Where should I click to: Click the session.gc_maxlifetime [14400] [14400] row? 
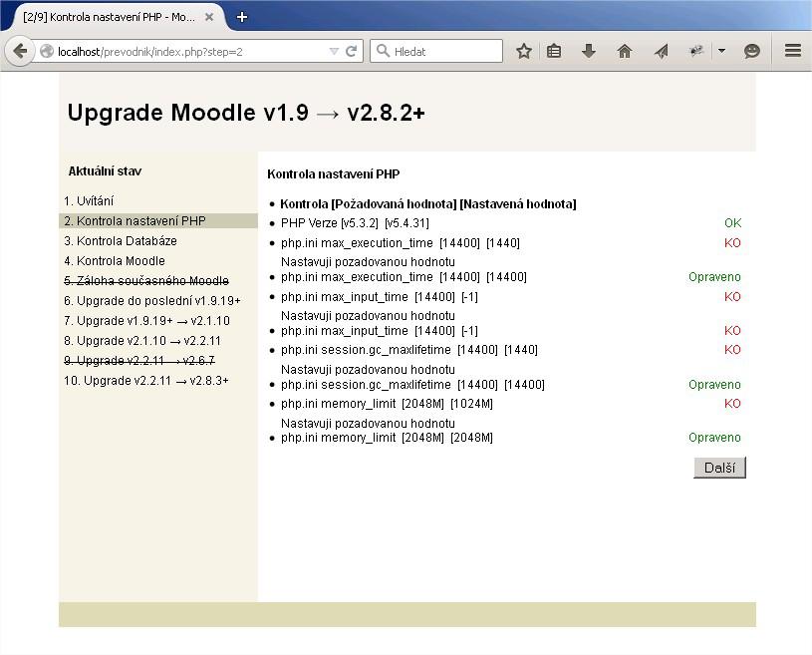(x=412, y=385)
